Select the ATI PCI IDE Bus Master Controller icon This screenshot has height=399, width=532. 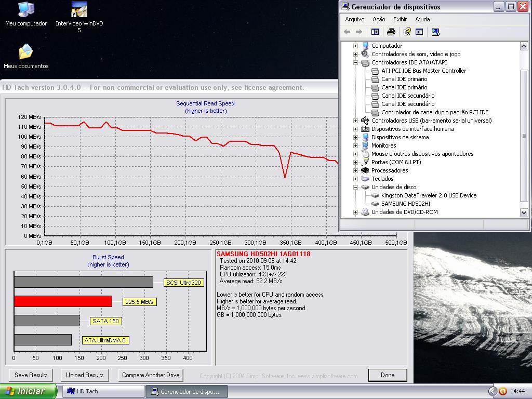point(375,71)
